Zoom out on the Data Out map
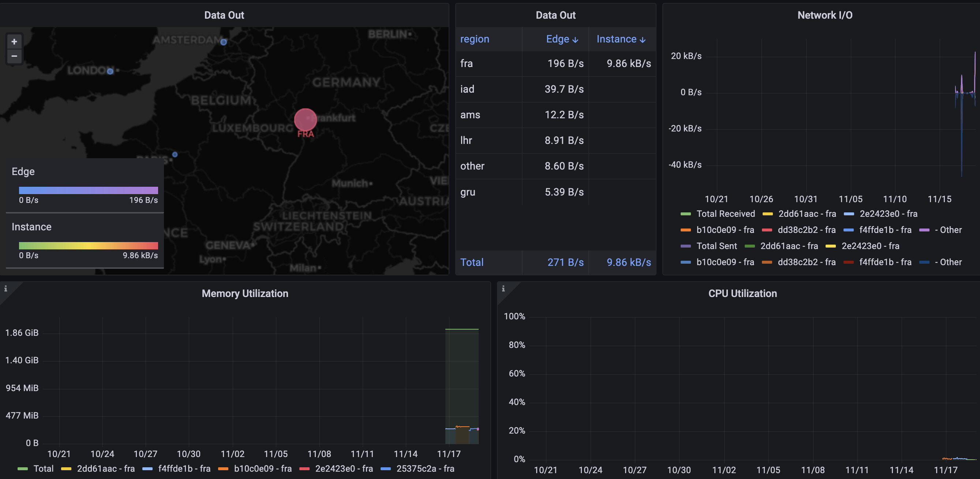The image size is (980, 479). (14, 56)
